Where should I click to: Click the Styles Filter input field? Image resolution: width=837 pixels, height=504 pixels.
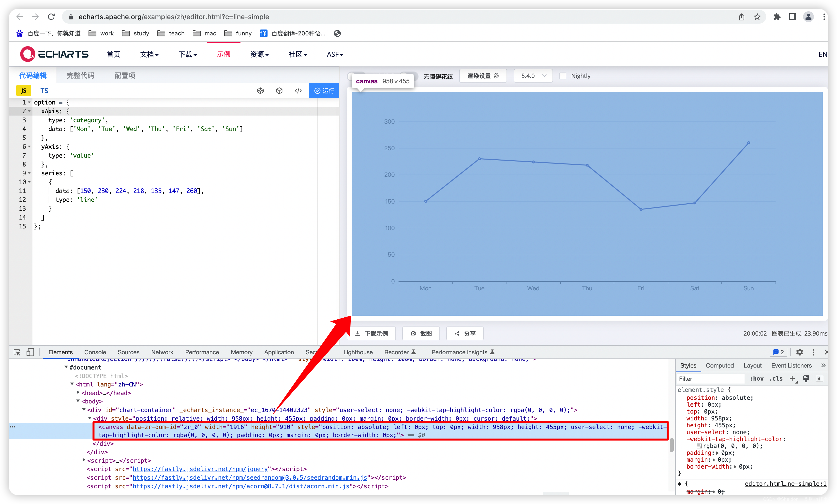click(x=710, y=379)
